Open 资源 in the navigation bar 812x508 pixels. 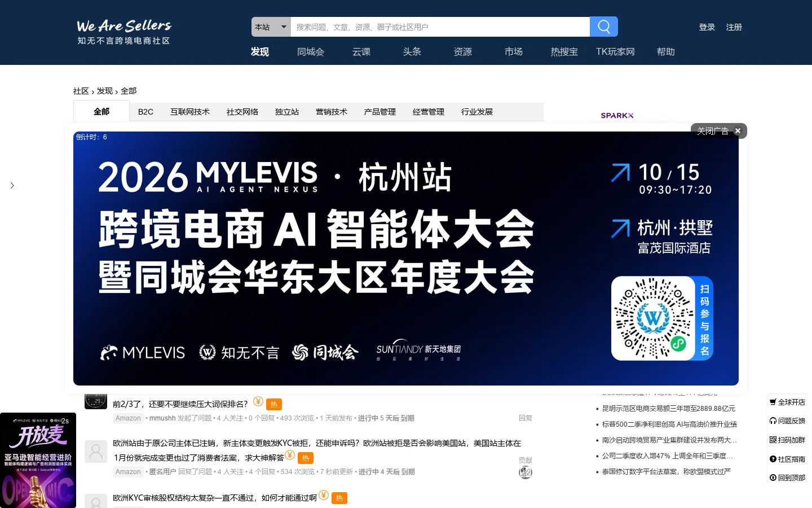point(463,51)
